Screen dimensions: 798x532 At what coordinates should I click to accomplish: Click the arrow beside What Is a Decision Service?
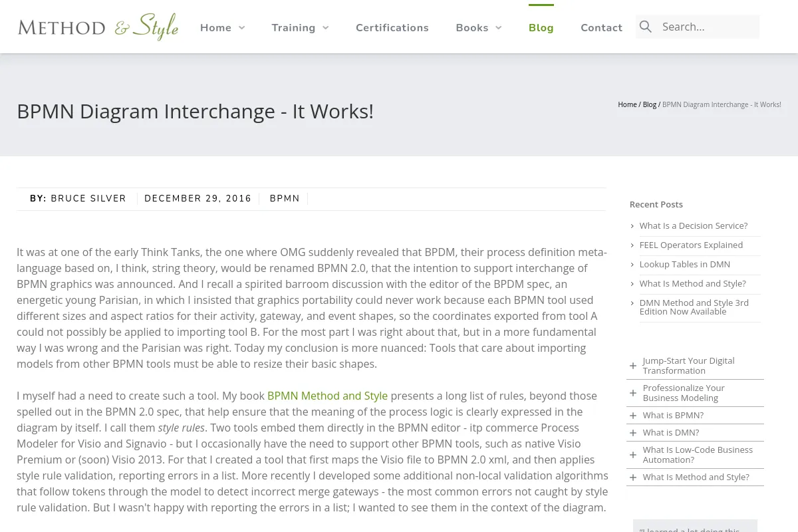[x=632, y=226]
